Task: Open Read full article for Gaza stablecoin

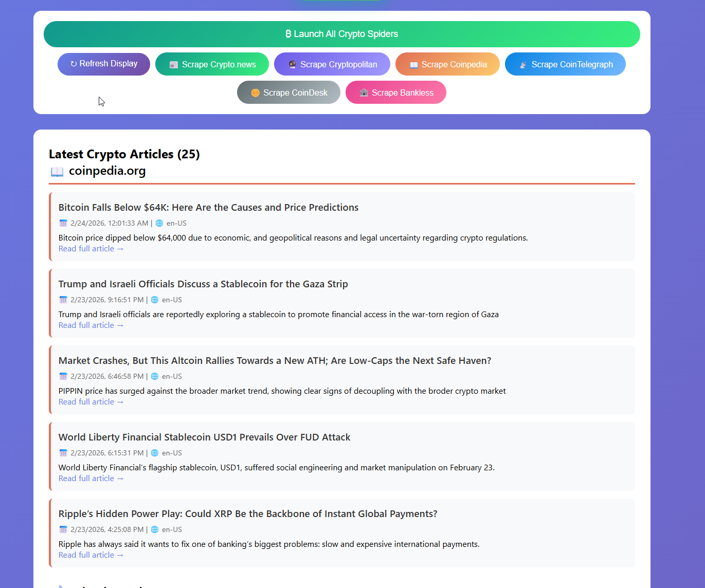Action: click(91, 325)
